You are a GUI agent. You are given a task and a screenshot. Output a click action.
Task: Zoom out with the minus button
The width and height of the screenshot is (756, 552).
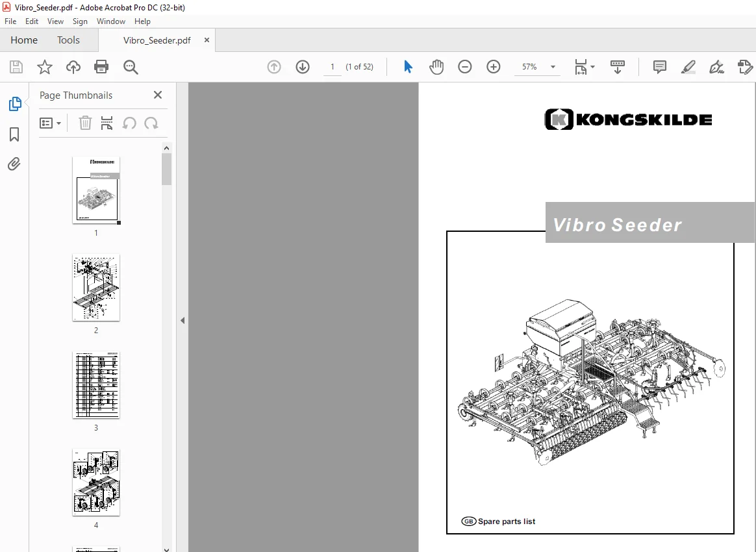tap(465, 67)
